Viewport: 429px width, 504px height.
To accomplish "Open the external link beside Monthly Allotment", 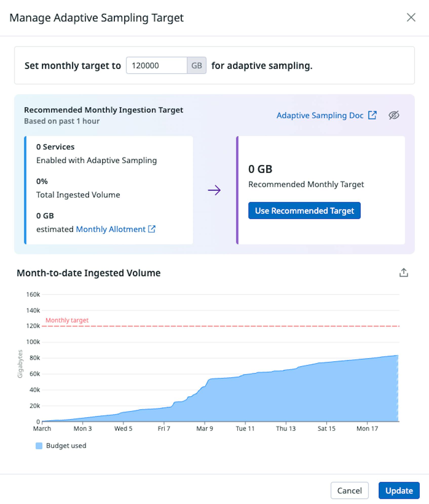I will pos(152,229).
